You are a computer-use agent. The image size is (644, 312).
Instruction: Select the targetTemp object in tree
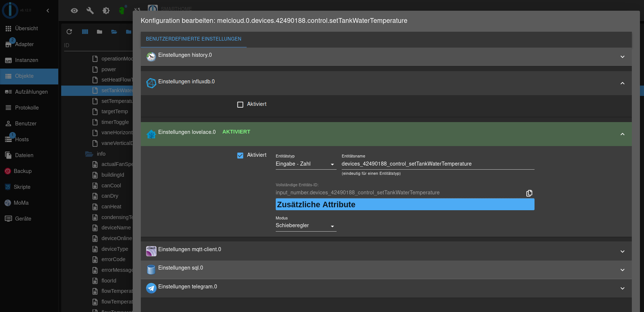pyautogui.click(x=115, y=111)
